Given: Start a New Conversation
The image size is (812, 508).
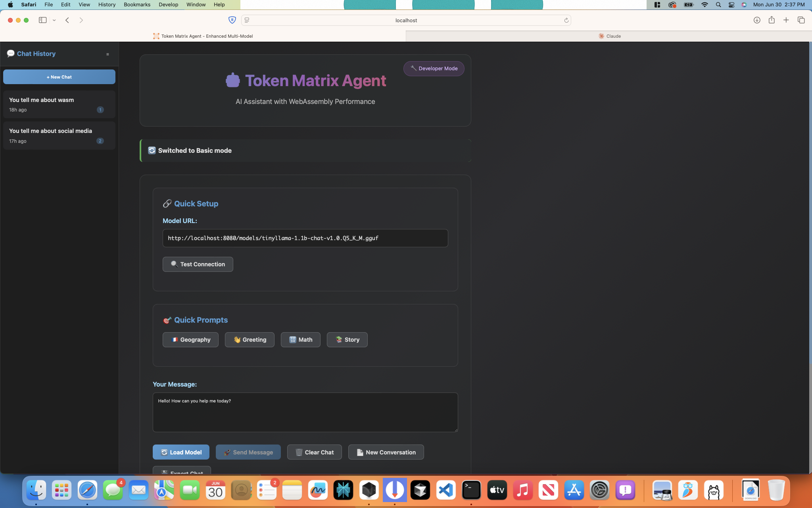Looking at the screenshot, I should click(386, 452).
